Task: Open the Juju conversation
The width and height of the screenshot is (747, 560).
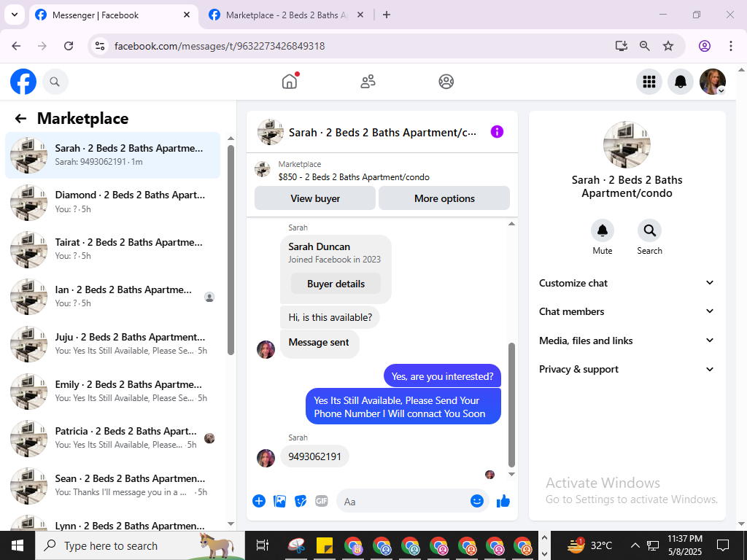Action: (x=112, y=343)
